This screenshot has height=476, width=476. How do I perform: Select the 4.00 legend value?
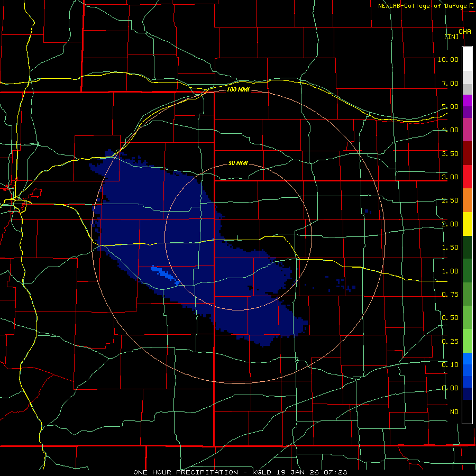tap(450, 130)
